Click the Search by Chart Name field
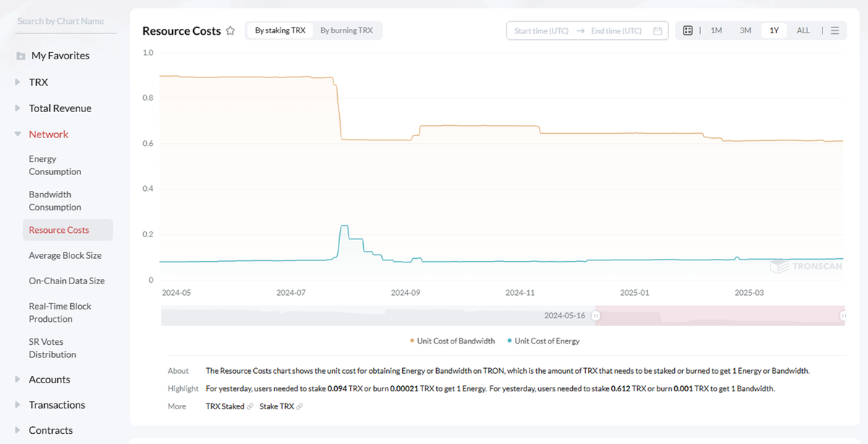 click(65, 22)
